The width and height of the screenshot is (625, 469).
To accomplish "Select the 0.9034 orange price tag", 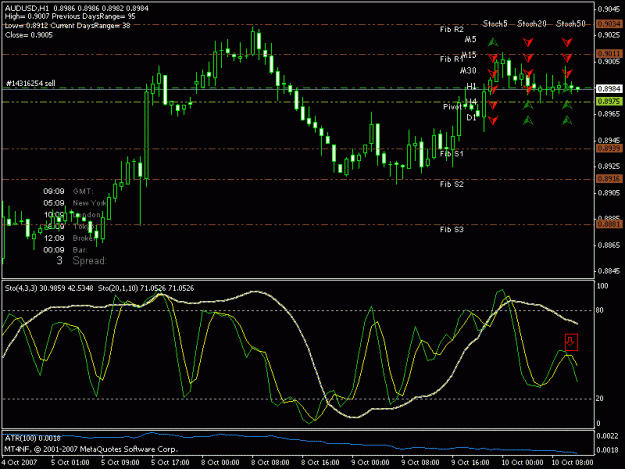I will [609, 24].
